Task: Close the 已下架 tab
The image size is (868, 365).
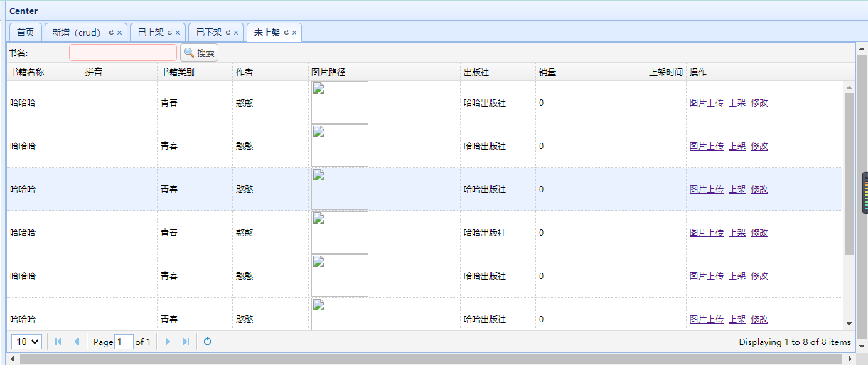Action: [236, 33]
